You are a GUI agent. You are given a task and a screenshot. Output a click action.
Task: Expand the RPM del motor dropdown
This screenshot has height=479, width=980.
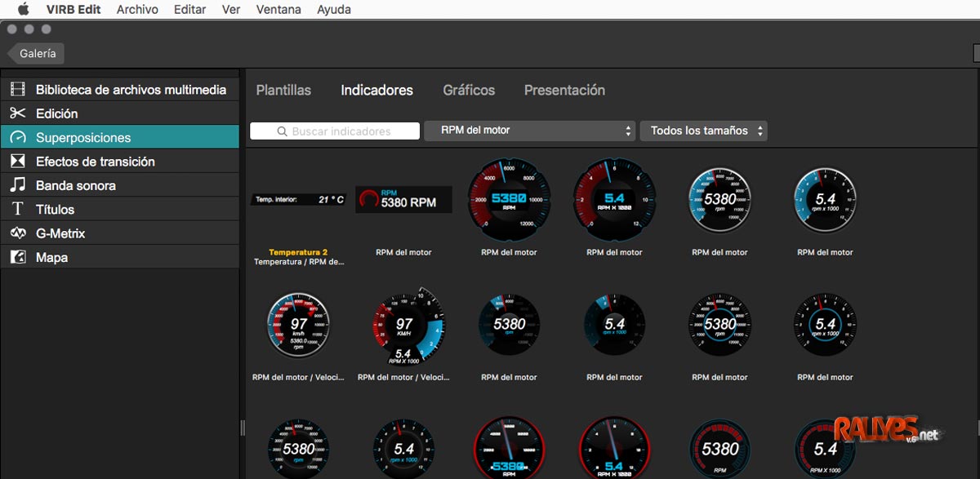pos(529,131)
